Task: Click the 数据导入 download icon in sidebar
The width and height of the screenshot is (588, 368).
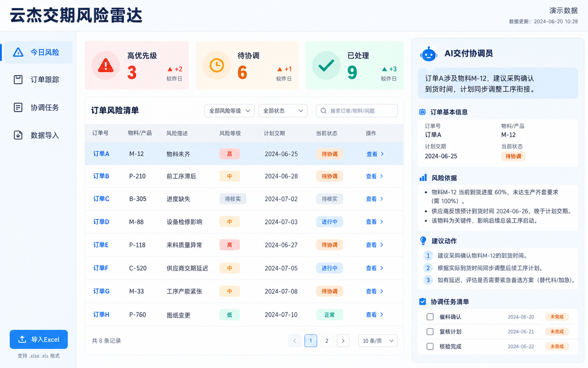Action: tap(18, 135)
